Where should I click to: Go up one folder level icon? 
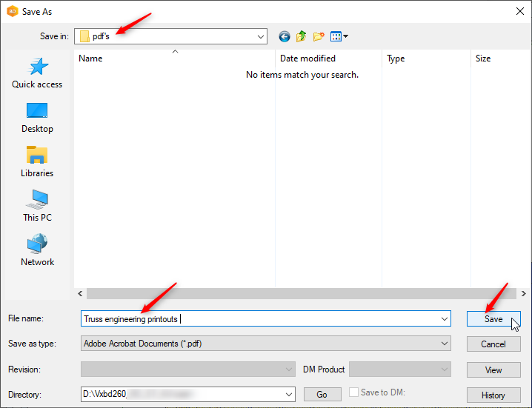point(302,36)
